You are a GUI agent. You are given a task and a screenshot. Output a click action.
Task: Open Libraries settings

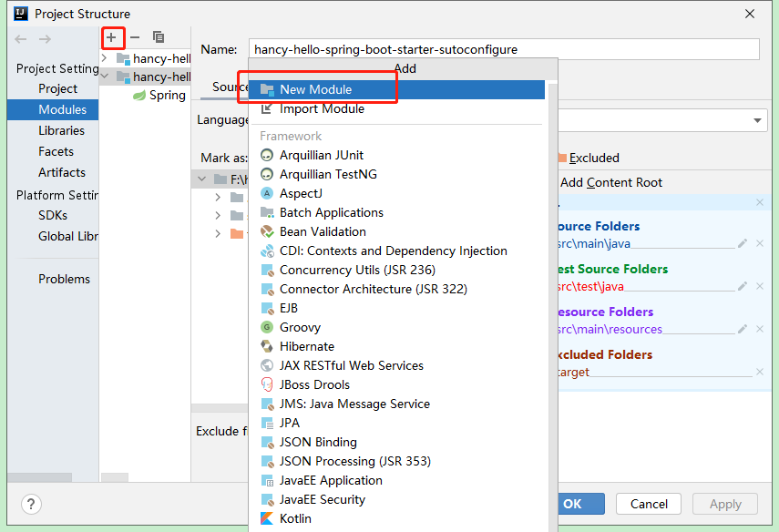click(x=62, y=130)
